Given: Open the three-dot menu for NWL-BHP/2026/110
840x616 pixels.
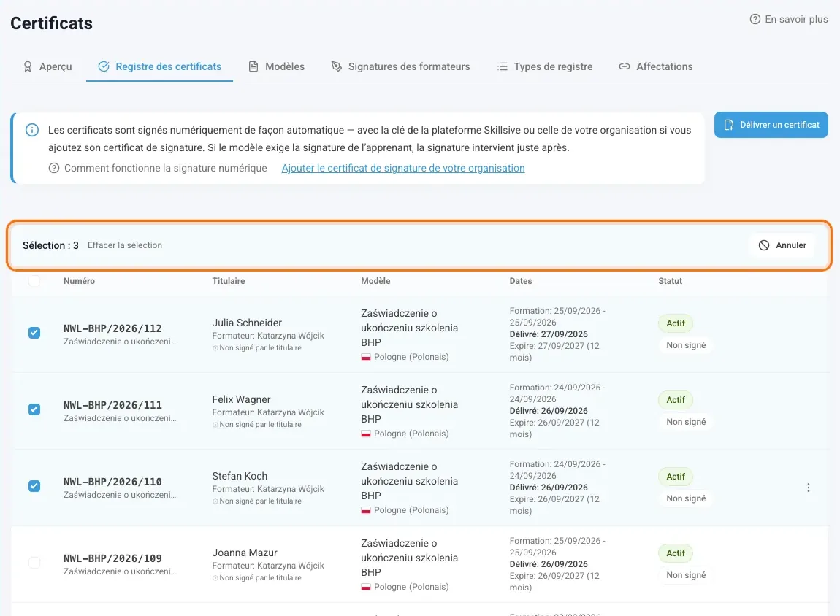Looking at the screenshot, I should (809, 488).
